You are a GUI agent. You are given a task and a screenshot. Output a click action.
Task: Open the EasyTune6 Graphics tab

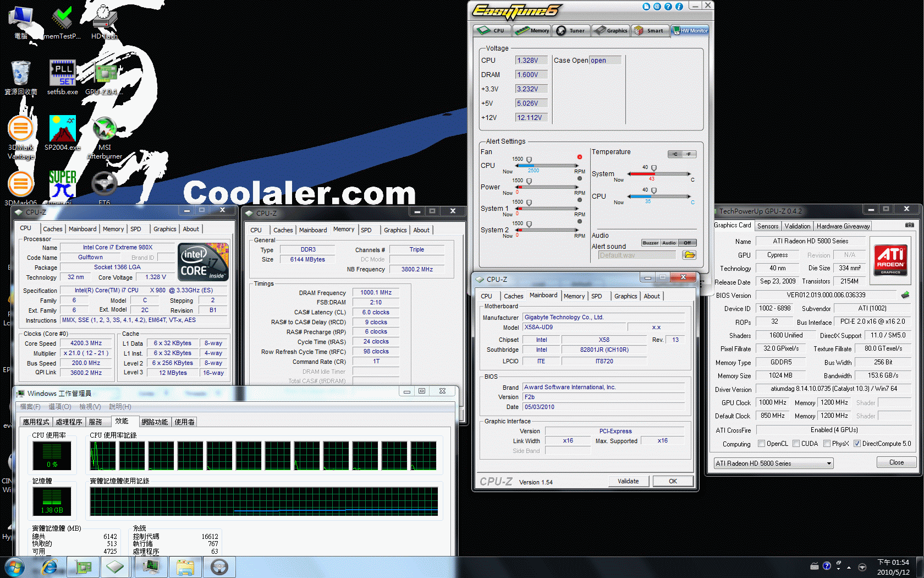(x=610, y=30)
